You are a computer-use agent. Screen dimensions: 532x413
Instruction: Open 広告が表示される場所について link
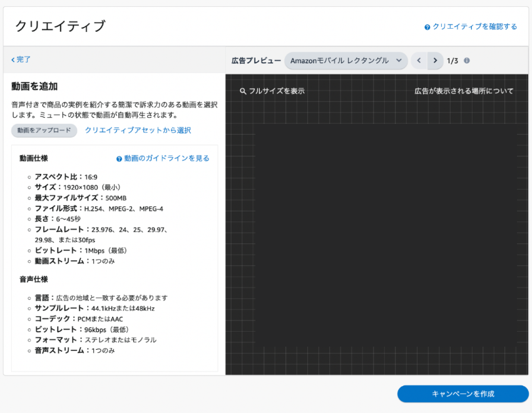[464, 91]
